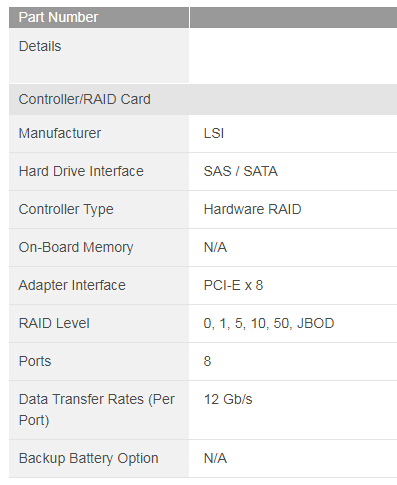
Task: Click the Part Number header cell
Action: click(99, 17)
